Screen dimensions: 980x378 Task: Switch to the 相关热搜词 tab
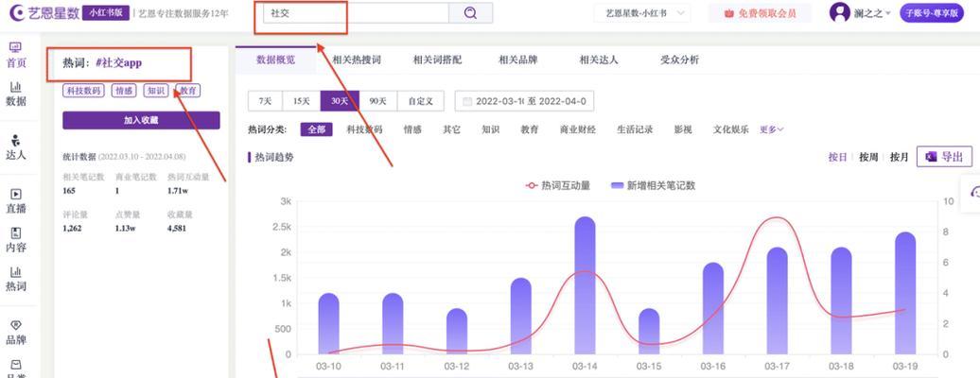coord(357,60)
